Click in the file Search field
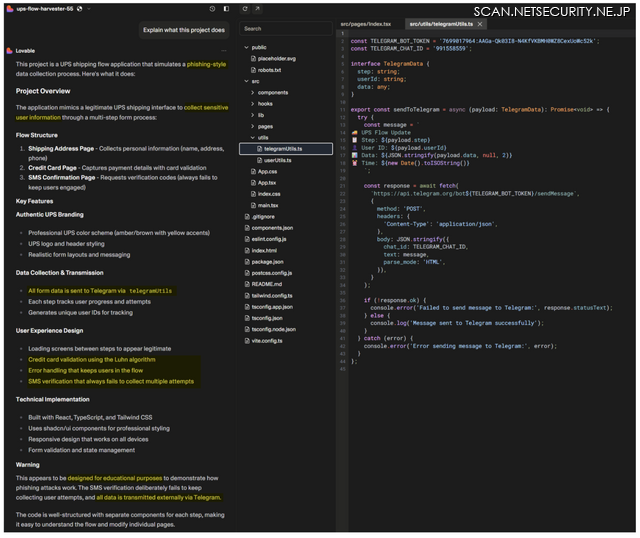Image resolution: width=640 pixels, height=538 pixels. pos(285,29)
